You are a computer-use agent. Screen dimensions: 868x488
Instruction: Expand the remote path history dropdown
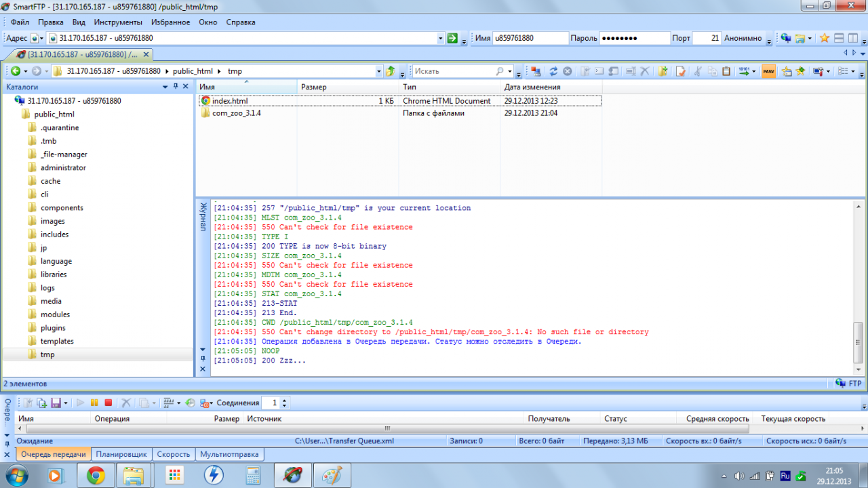click(378, 71)
